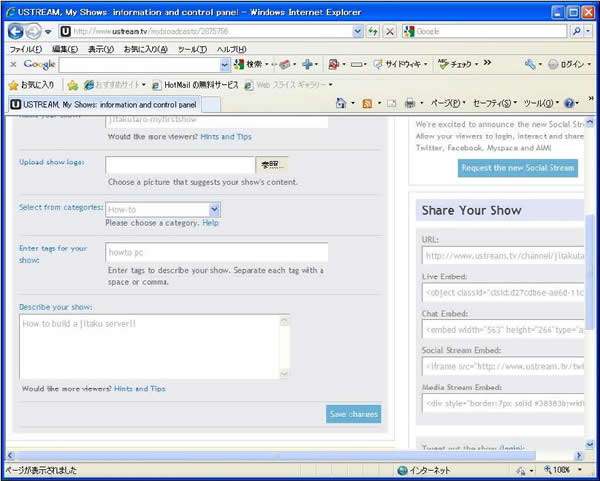The image size is (600, 481).
Task: Expand Google toolbar overflow chevron
Action: (487, 63)
